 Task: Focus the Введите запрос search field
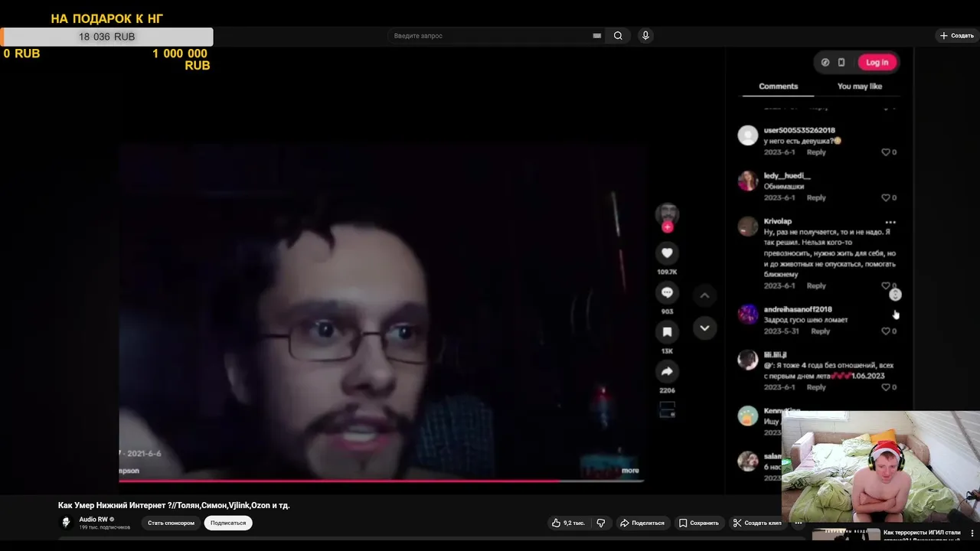490,36
